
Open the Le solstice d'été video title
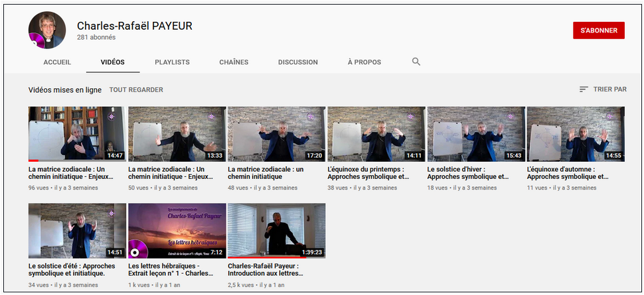click(x=72, y=270)
